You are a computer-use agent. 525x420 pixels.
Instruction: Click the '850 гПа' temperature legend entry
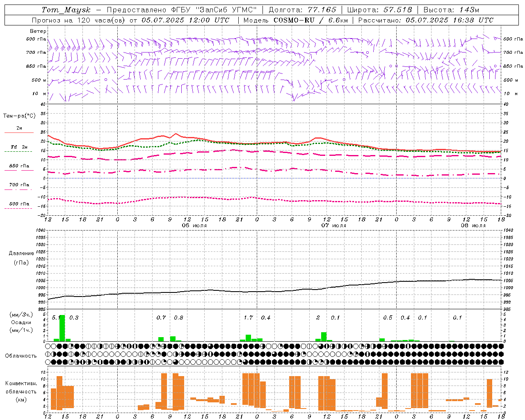19,166
